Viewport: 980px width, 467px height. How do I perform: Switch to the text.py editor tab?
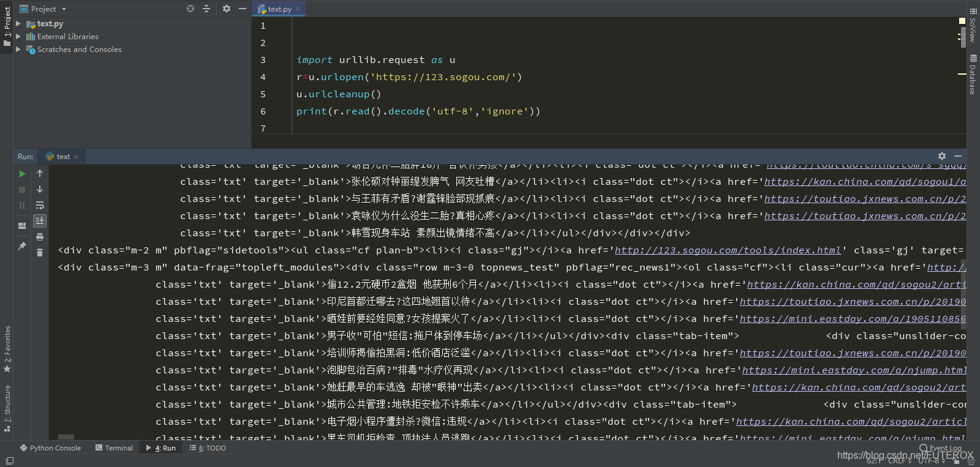click(279, 9)
